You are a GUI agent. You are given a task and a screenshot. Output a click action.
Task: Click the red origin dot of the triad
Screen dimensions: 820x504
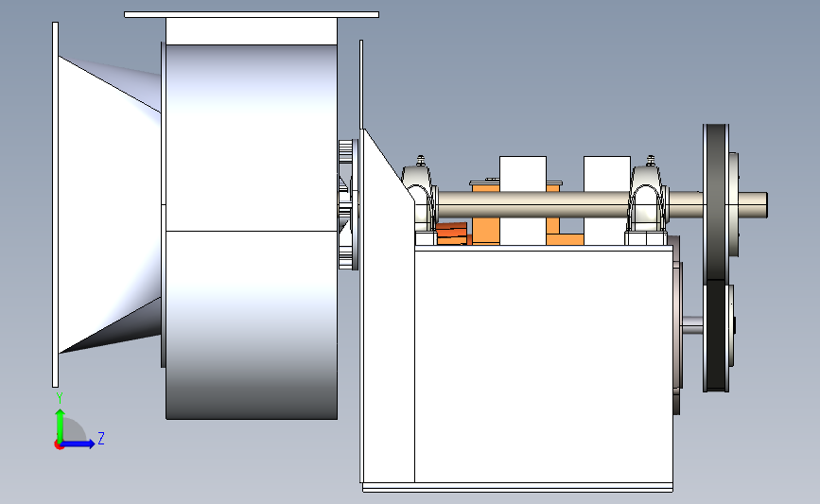tap(59, 445)
